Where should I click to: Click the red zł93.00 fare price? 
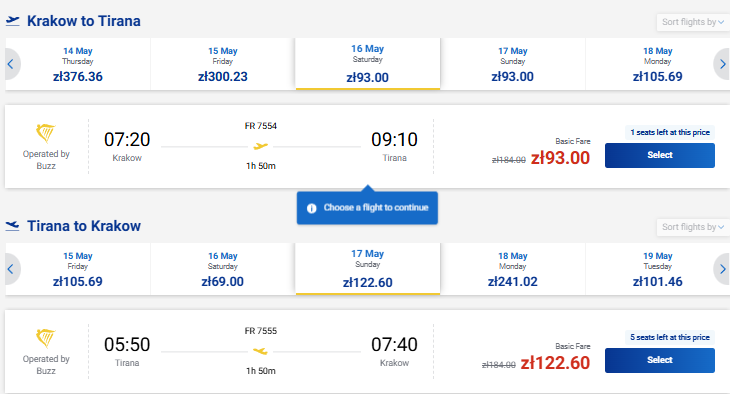pos(561,158)
